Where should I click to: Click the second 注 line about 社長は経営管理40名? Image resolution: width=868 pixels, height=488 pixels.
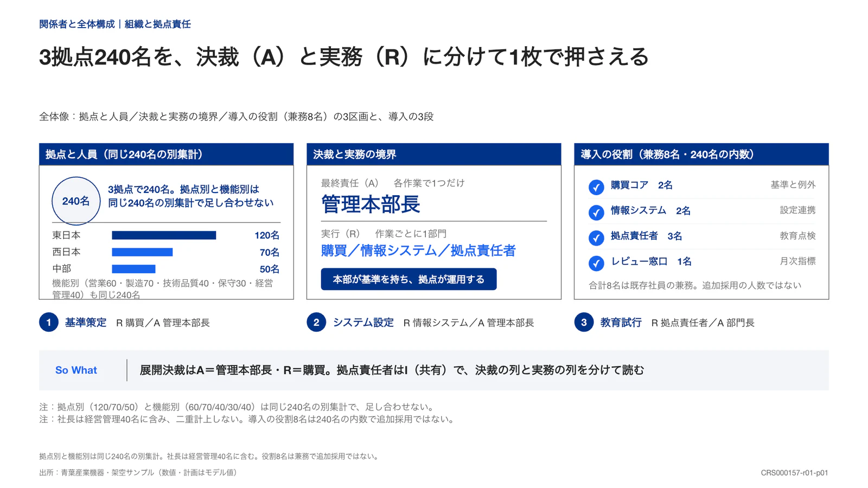coord(248,419)
